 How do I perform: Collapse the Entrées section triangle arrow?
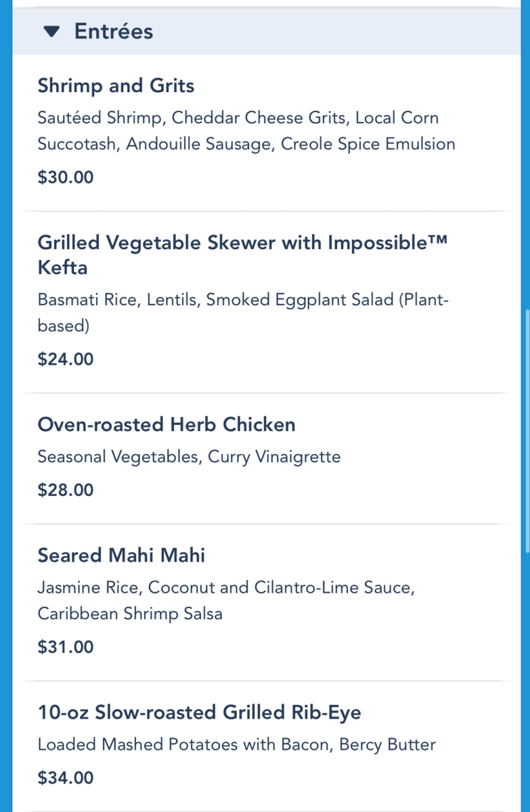51,31
